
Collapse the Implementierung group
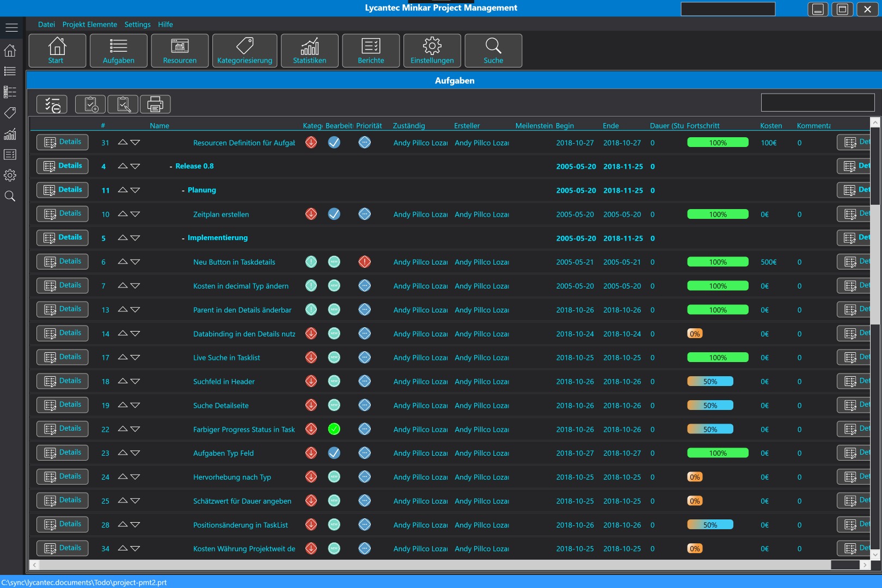coord(183,238)
